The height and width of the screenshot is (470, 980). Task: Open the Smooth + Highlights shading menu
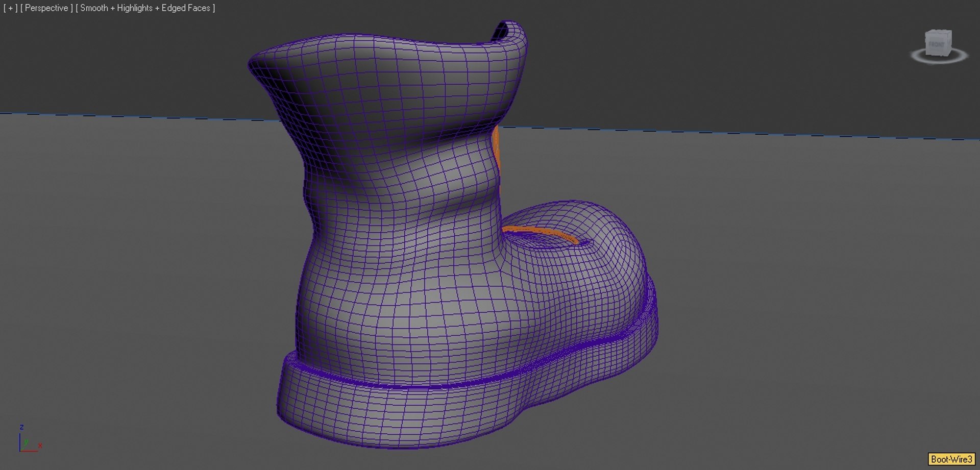tap(145, 8)
